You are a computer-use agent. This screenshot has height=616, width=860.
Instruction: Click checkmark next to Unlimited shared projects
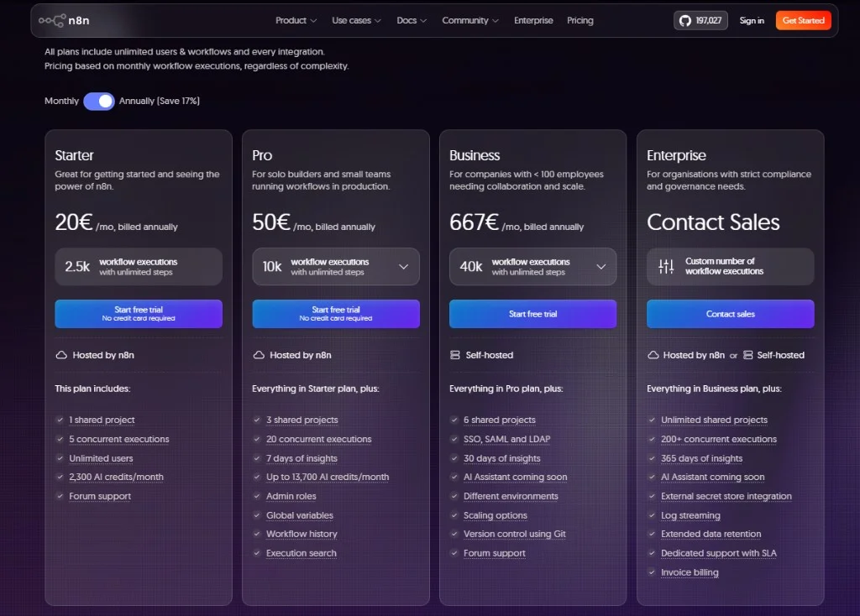652,420
